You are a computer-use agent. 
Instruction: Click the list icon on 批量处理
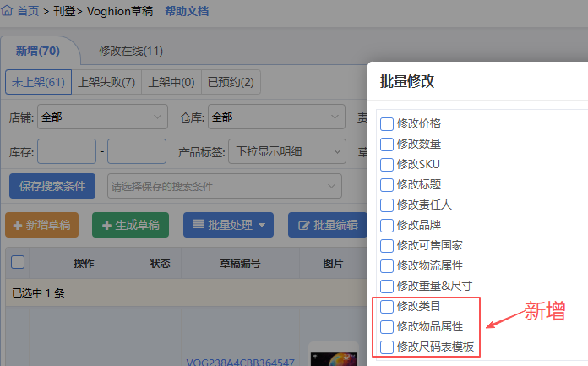coord(199,225)
